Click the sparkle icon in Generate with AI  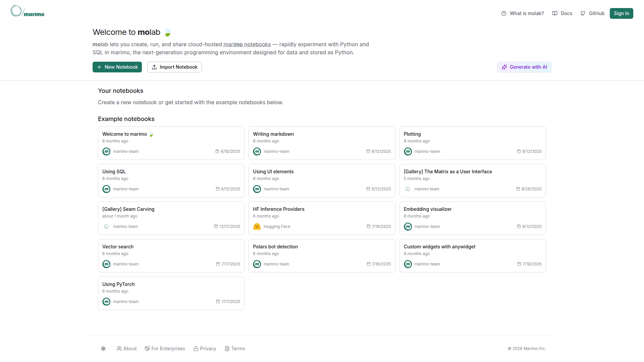coord(504,67)
